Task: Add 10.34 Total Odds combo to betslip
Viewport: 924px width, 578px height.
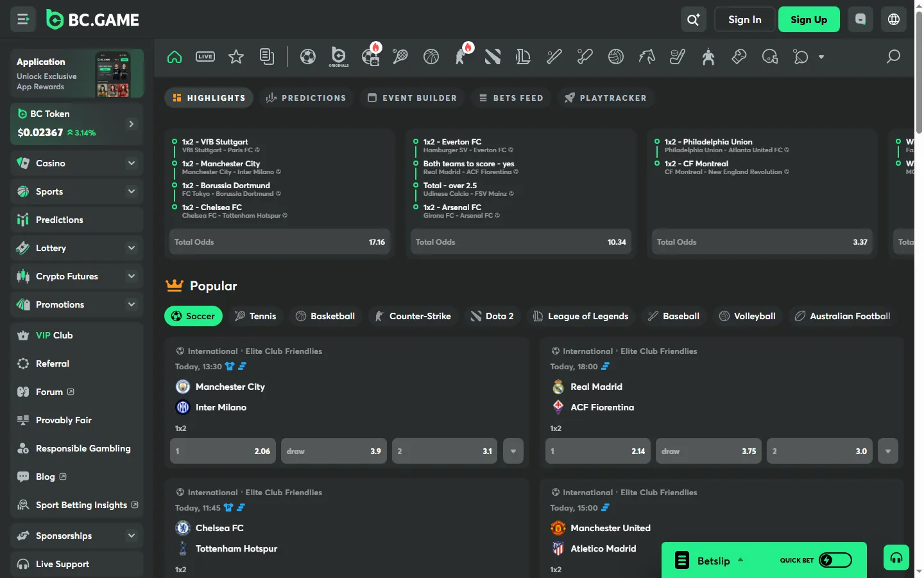Action: click(521, 242)
